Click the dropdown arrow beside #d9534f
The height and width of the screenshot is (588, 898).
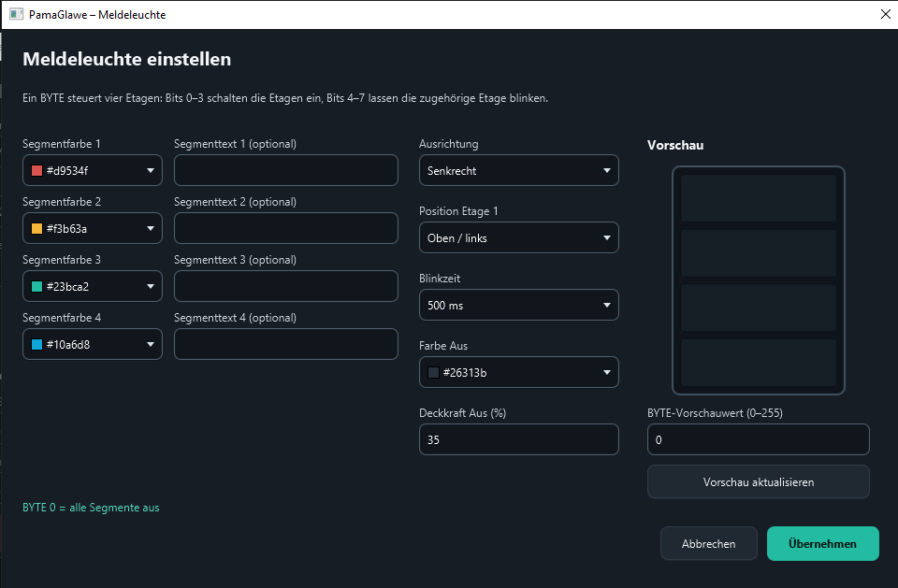[x=150, y=171]
